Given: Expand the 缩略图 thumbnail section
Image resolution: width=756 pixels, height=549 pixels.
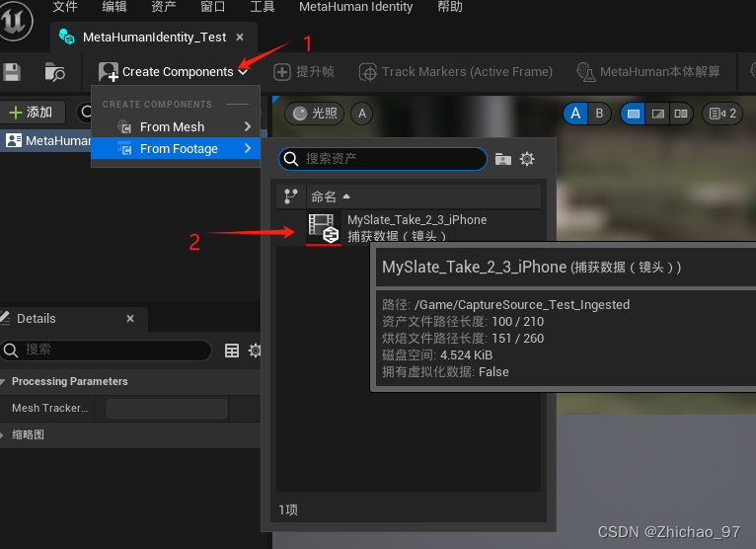Looking at the screenshot, I should [2, 434].
